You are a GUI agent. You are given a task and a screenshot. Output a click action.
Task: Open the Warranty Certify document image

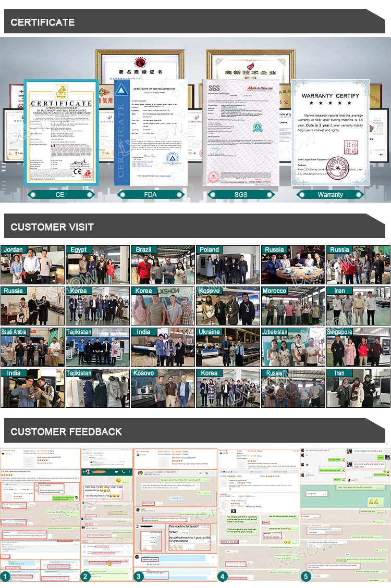click(330, 132)
